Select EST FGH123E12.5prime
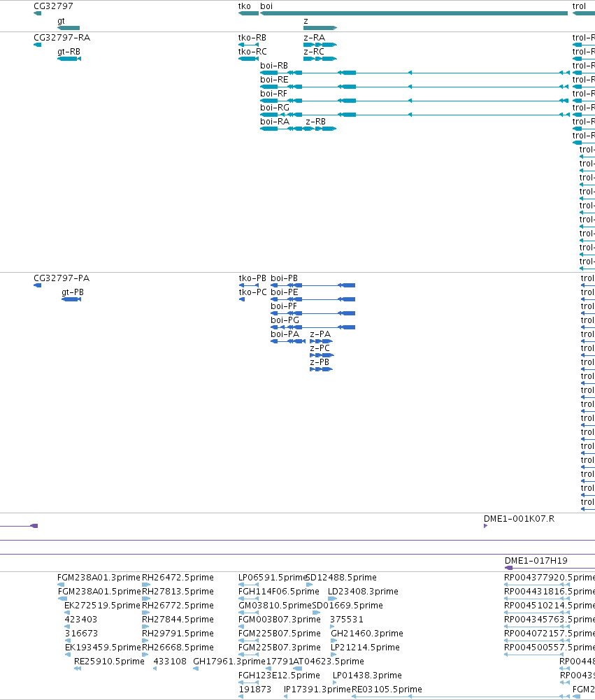This screenshot has width=595, height=700. 249,683
